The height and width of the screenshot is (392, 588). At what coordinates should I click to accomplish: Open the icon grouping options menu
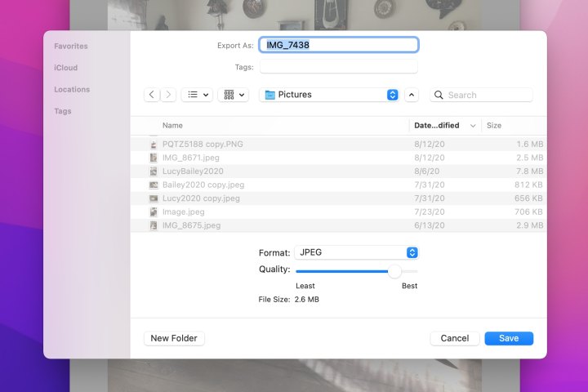[234, 95]
